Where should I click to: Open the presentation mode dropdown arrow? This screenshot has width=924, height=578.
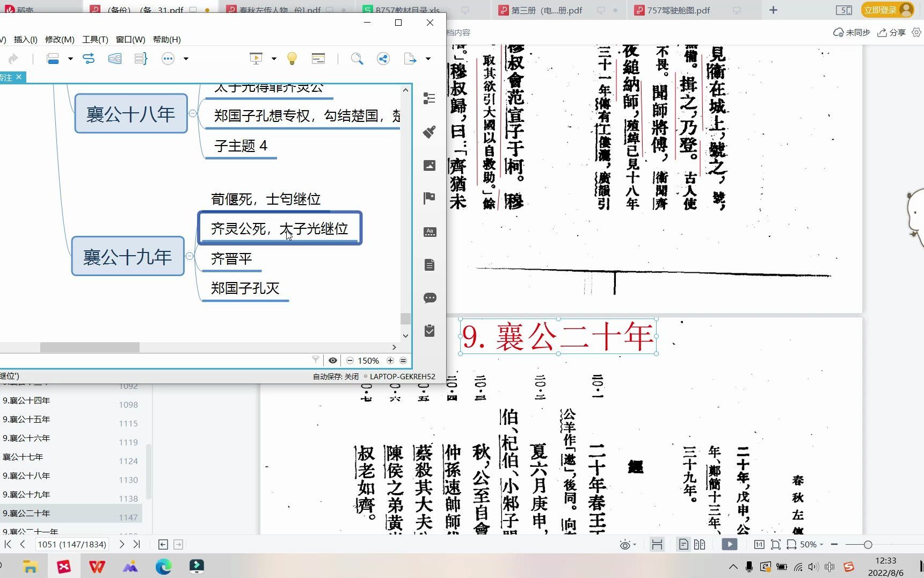click(273, 59)
